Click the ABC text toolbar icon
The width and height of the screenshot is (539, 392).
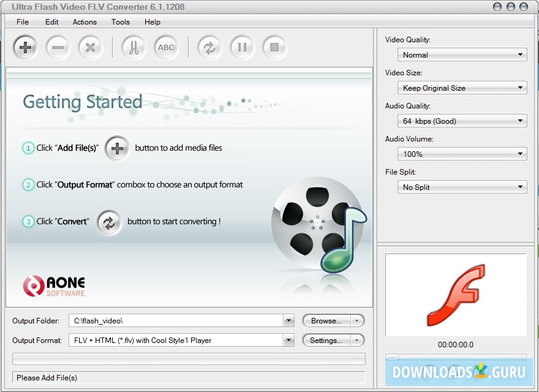tap(166, 47)
